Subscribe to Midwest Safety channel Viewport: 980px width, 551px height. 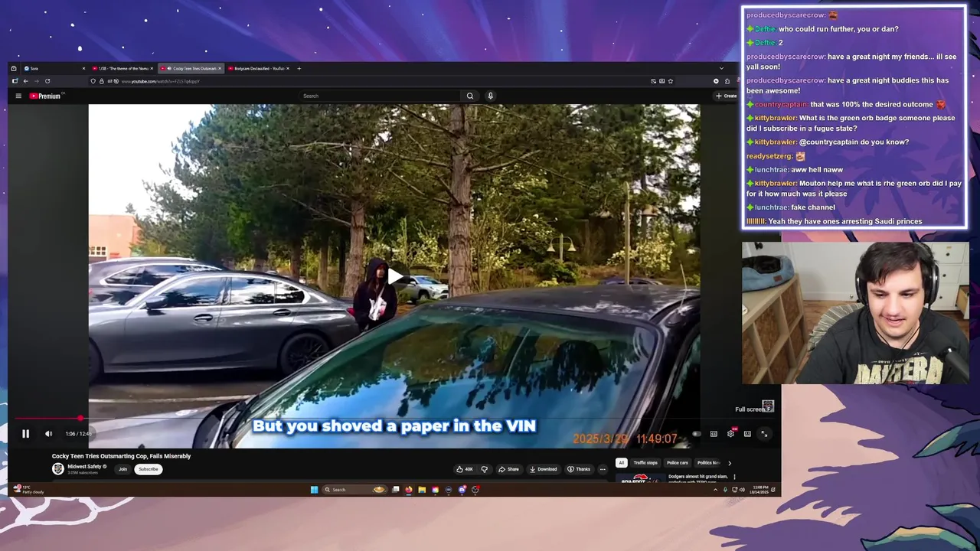149,469
